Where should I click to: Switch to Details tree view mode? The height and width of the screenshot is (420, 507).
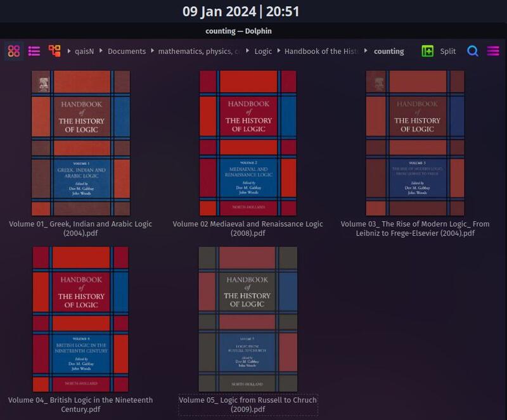coord(55,51)
